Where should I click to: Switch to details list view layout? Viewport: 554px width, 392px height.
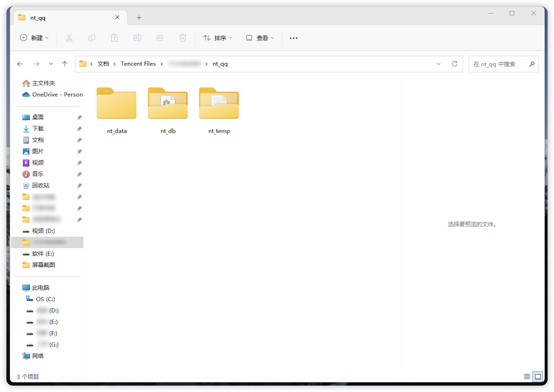pos(527,376)
